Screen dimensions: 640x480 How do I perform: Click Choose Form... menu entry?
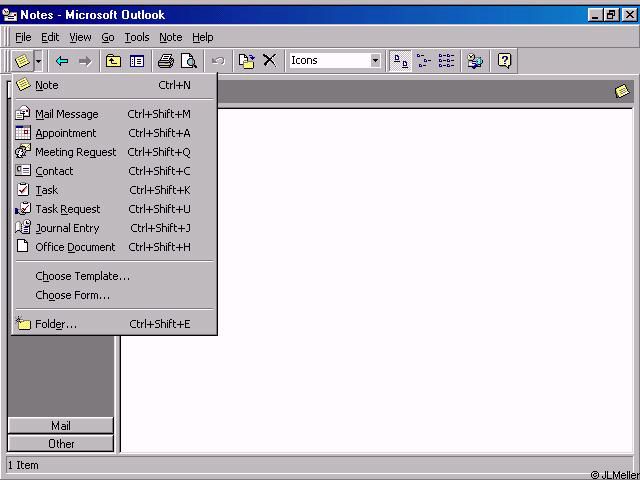(114, 295)
